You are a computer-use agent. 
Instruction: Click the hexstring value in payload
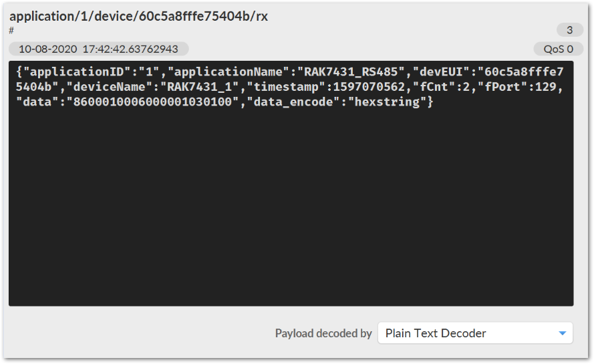point(387,102)
